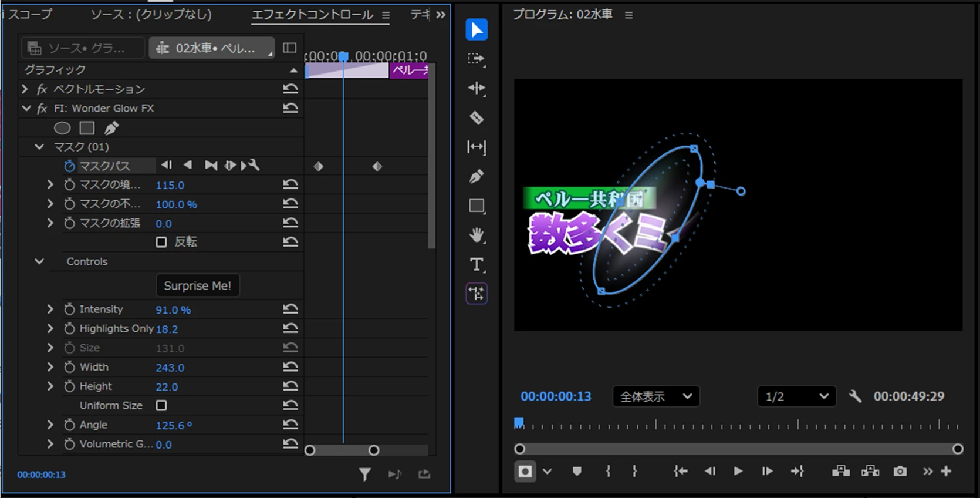Click the Surprise Me! button
980x498 pixels.
(x=198, y=286)
